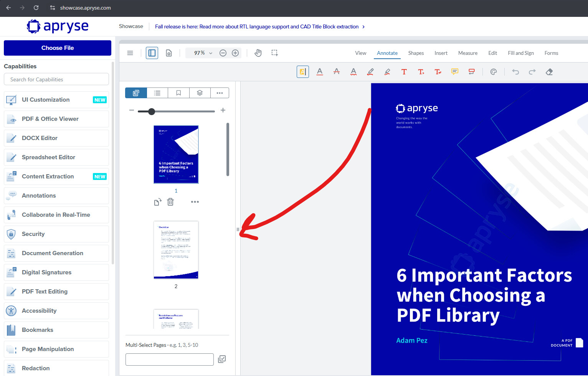Open the Fall release announcement link
Screen dimensions: 588x376
[x=257, y=26]
